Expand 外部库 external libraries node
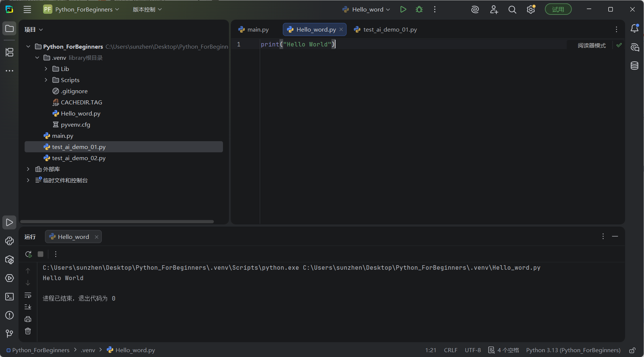 click(x=28, y=169)
